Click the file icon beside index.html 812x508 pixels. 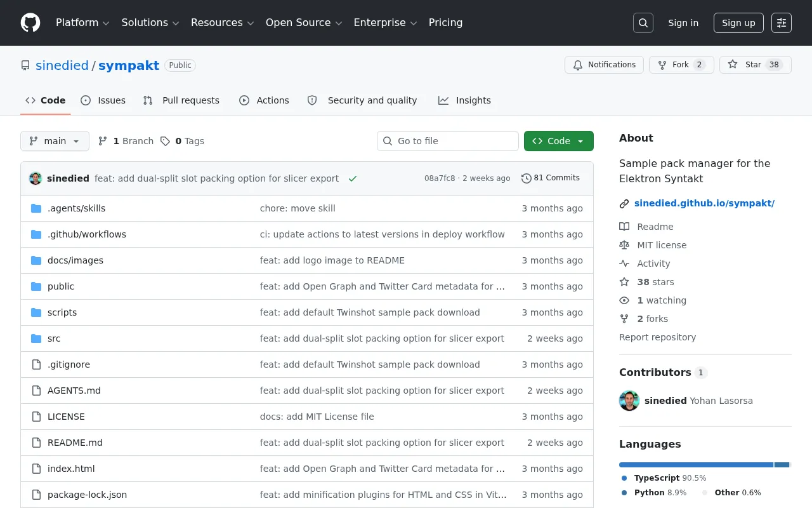[x=36, y=469]
